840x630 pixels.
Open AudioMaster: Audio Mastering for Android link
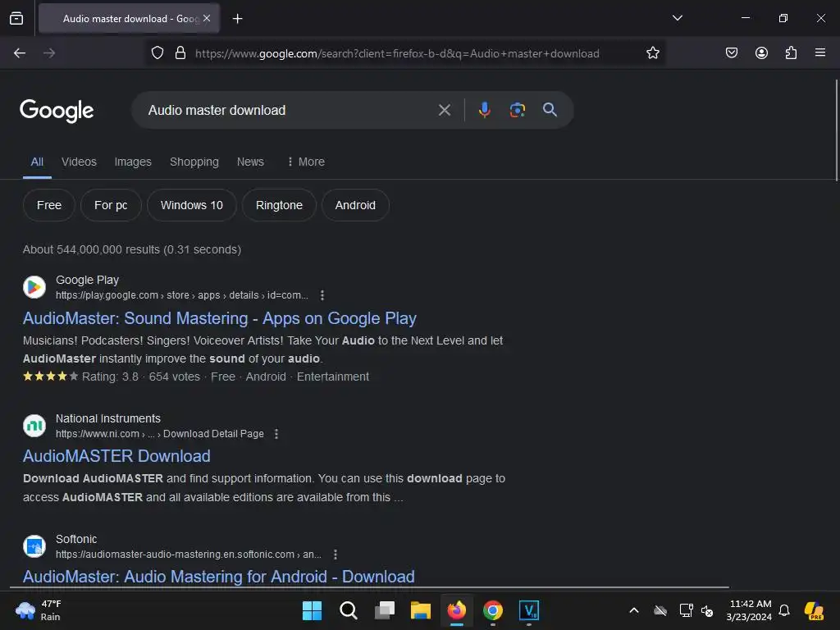[218, 577]
